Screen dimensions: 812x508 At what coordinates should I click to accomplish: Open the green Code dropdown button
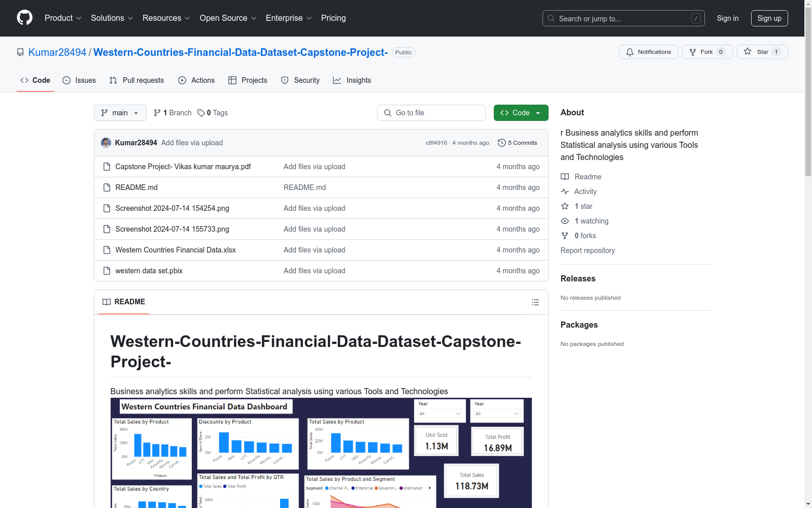pos(521,113)
